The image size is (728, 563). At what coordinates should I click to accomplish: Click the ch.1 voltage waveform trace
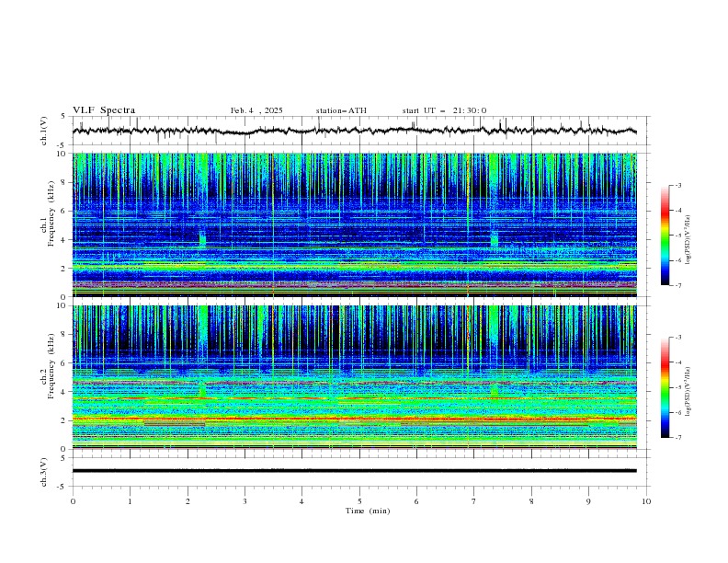coord(354,131)
